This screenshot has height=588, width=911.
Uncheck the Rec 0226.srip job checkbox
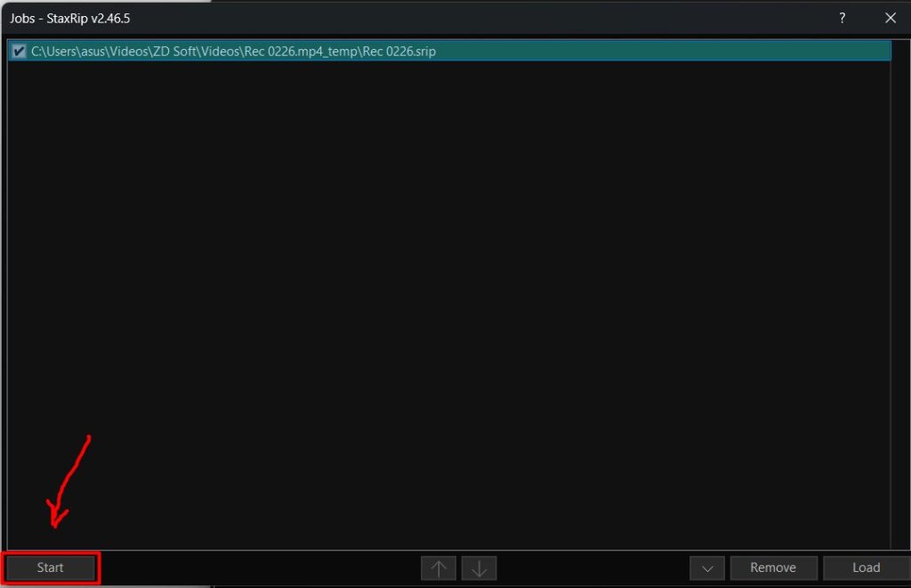[20, 52]
